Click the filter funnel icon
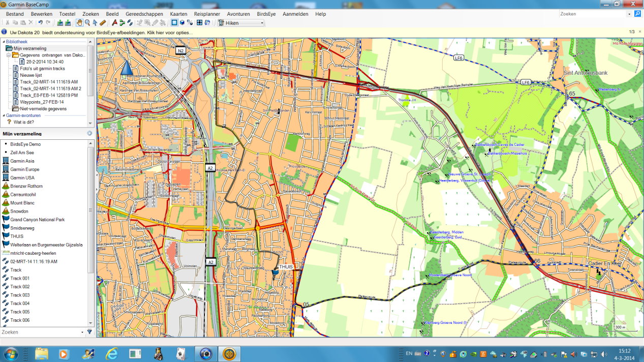 89,332
